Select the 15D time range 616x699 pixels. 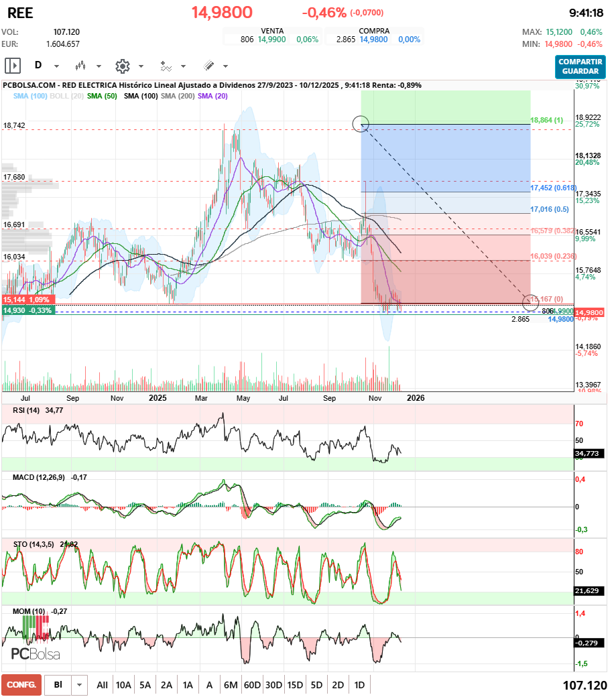click(x=295, y=685)
